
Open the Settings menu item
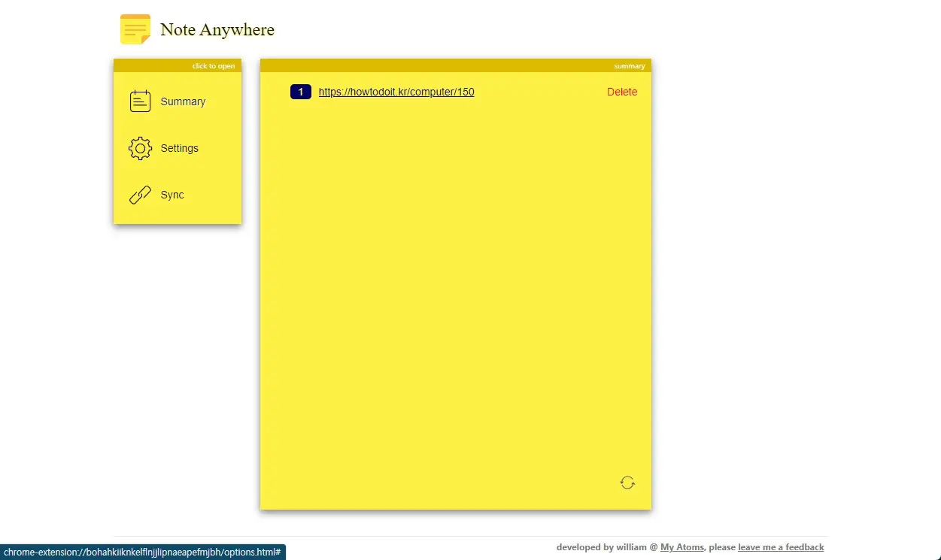coord(179,148)
